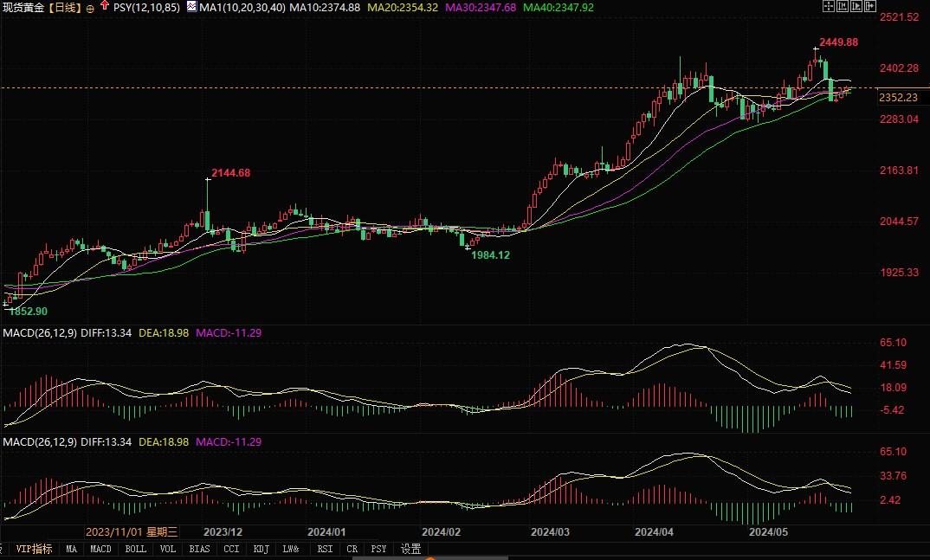Select the CCI indicator tab

coord(231,549)
